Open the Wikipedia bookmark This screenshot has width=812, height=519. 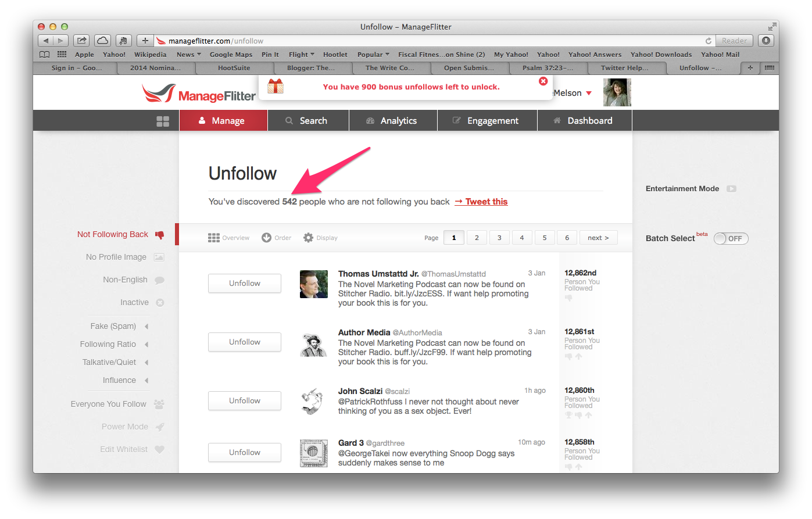click(x=151, y=55)
